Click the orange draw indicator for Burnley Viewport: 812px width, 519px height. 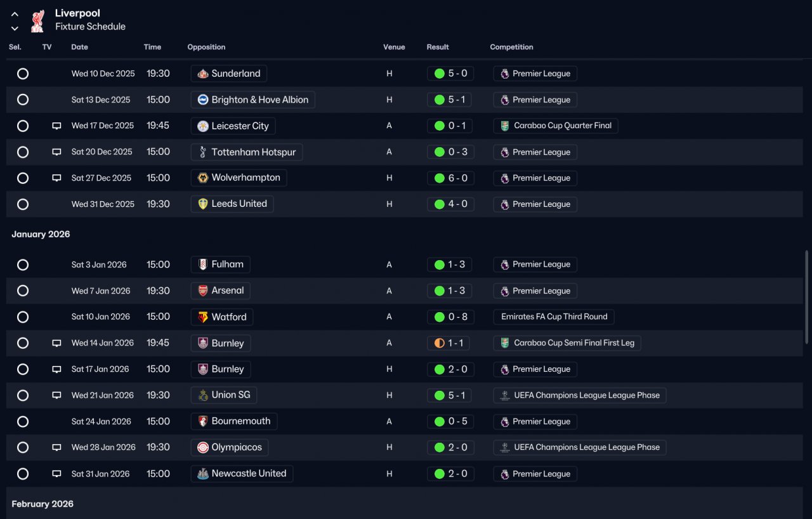coord(439,343)
